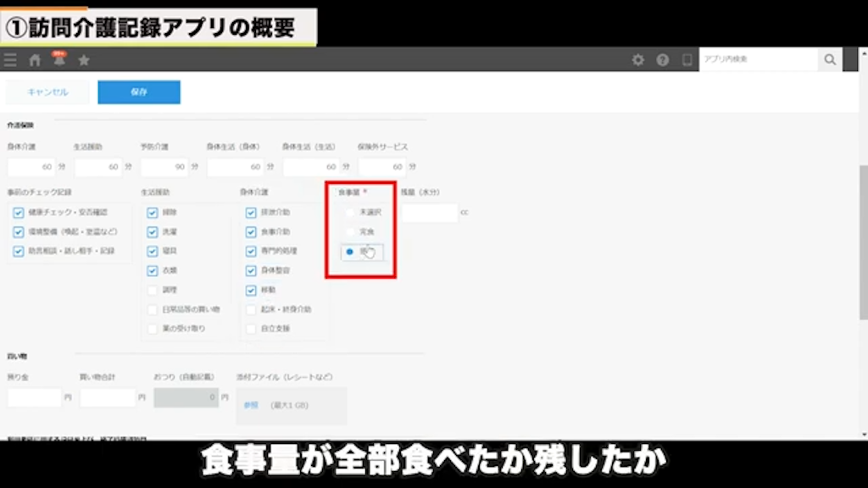Enable the 自立支援 checkbox
Image resolution: width=868 pixels, height=488 pixels.
(251, 329)
